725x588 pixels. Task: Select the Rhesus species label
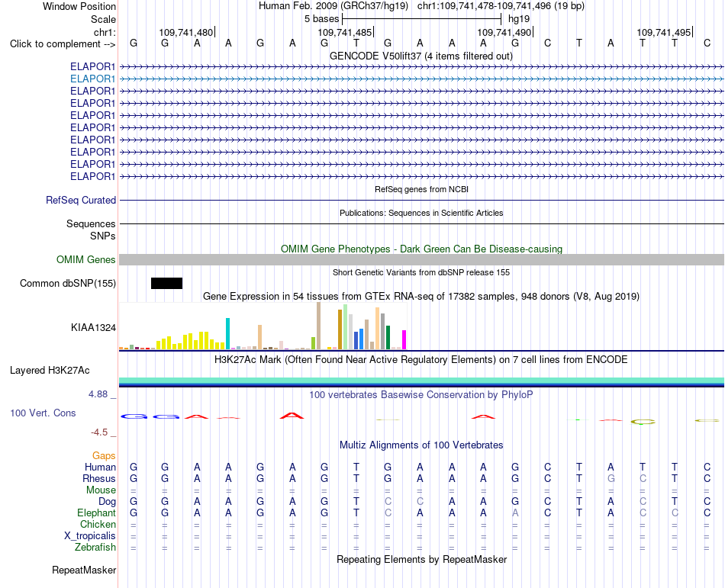click(99, 478)
